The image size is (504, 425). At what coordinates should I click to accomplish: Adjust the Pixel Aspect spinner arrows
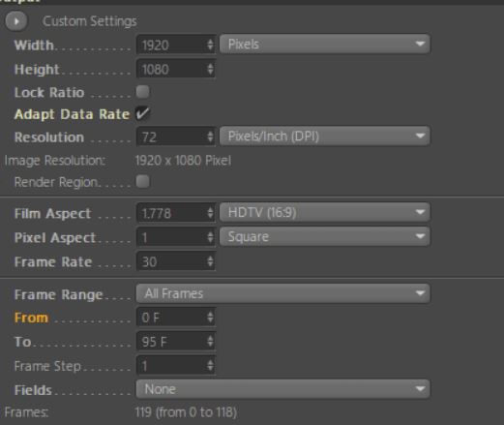point(210,237)
